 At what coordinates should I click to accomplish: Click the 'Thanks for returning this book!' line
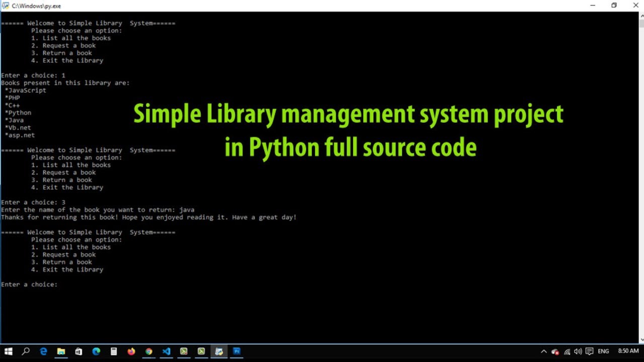pos(149,217)
